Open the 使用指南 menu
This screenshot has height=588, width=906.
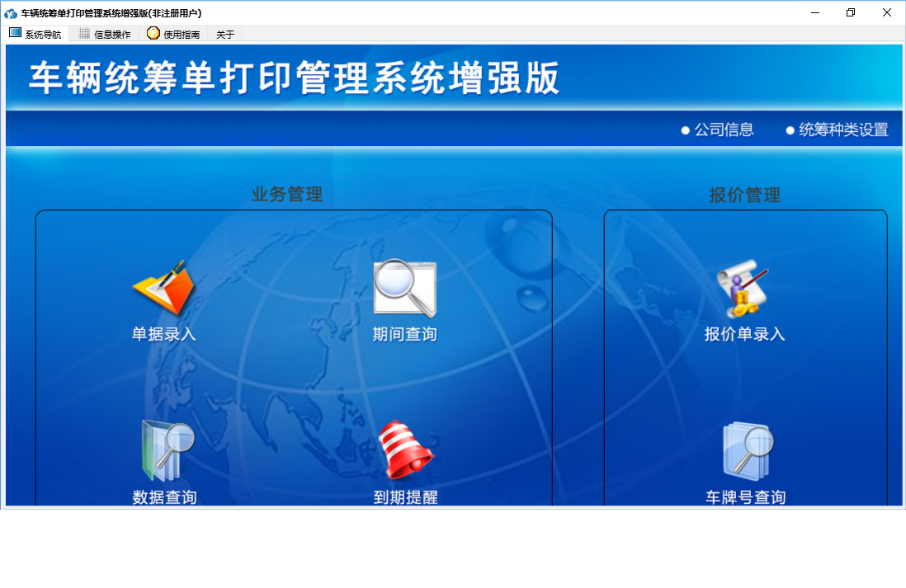click(x=173, y=34)
